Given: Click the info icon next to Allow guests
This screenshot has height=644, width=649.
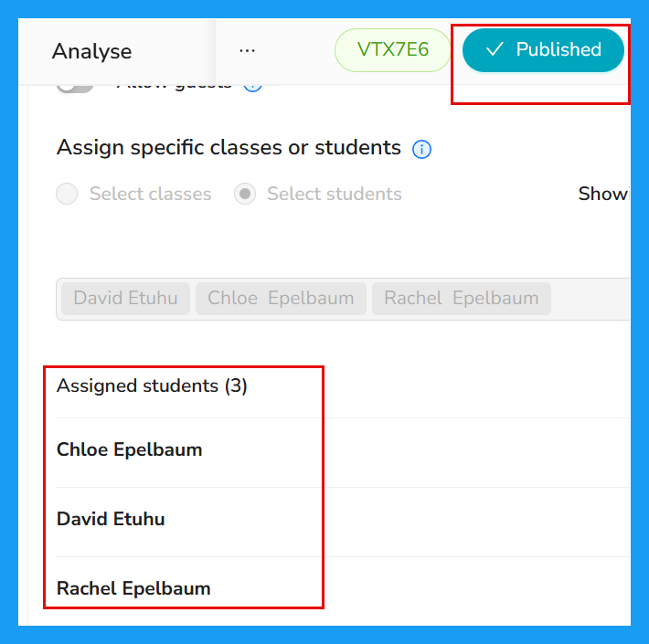Looking at the screenshot, I should (x=252, y=88).
